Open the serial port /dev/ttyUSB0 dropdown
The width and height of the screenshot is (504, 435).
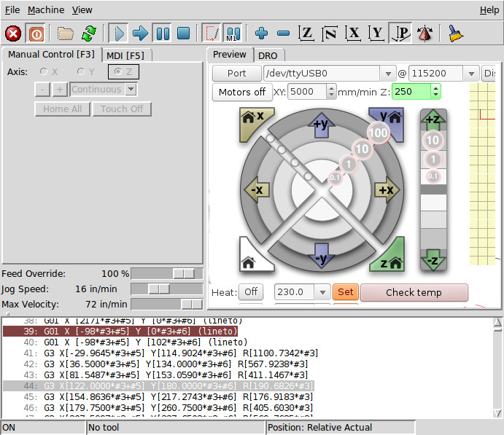(387, 74)
